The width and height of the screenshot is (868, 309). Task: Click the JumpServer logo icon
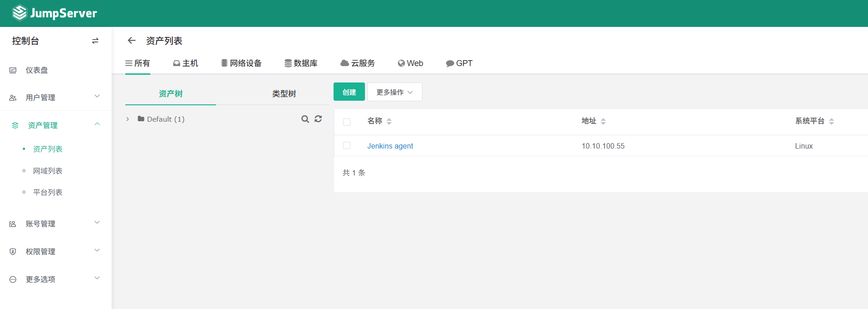click(19, 13)
